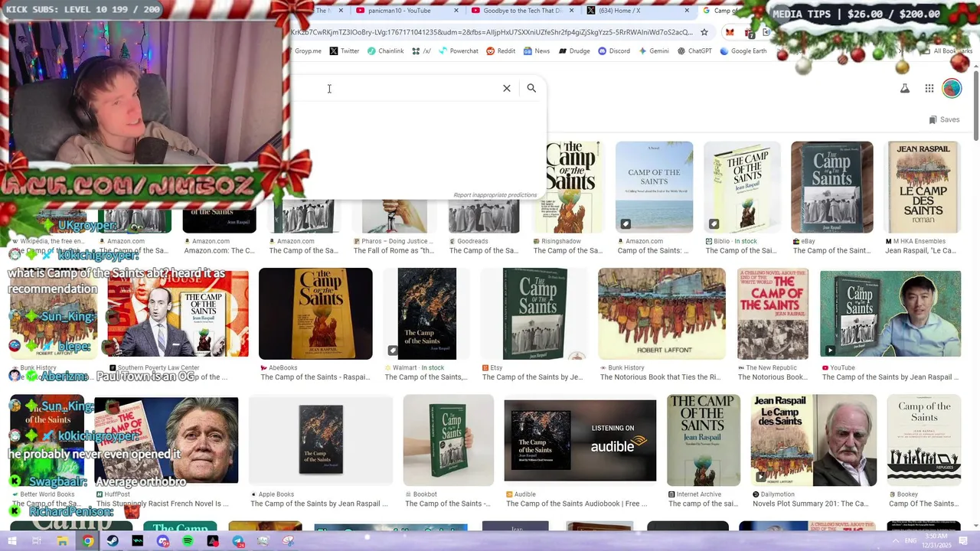The height and width of the screenshot is (551, 980).
Task: Open Chainlink bookmark
Action: [385, 51]
